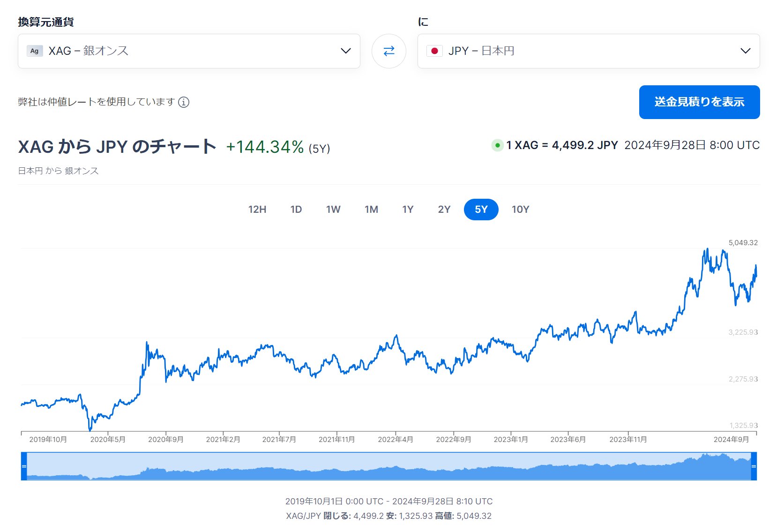The height and width of the screenshot is (532, 784).
Task: Open the XAG – 銀オンス currency selector
Action: click(x=187, y=51)
